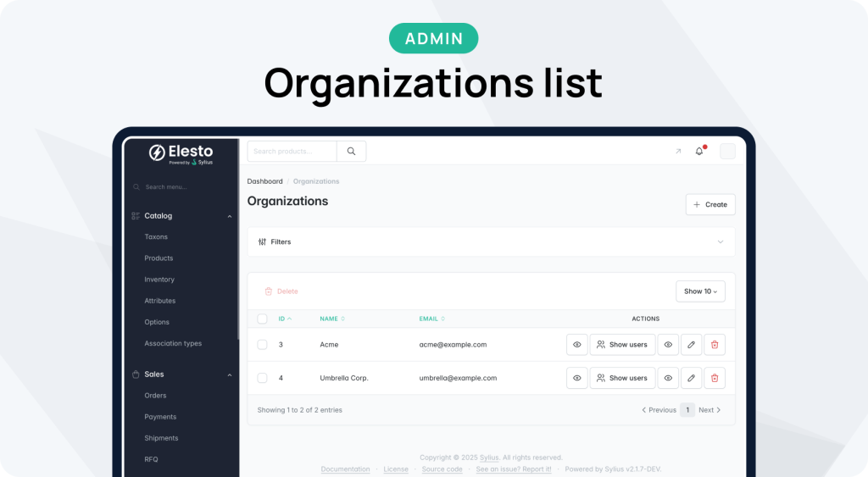The width and height of the screenshot is (868, 477).
Task: Open the Show 10 page-size dropdown
Action: coord(700,291)
